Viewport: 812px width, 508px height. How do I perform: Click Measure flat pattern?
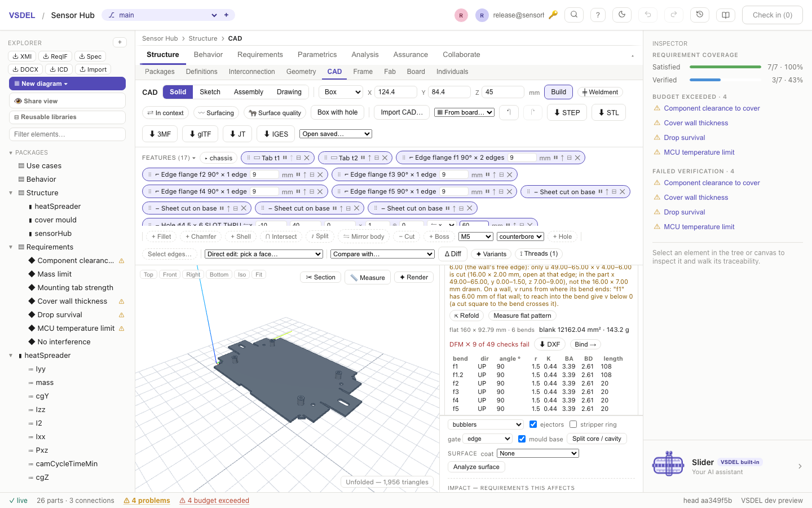pyautogui.click(x=523, y=316)
